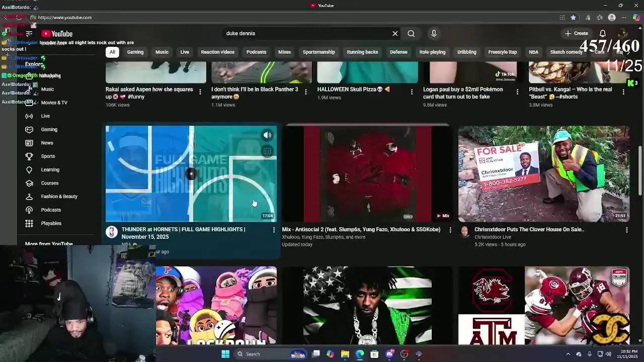The height and width of the screenshot is (362, 644).
Task: Clear the search text with the X icon
Action: point(395,33)
